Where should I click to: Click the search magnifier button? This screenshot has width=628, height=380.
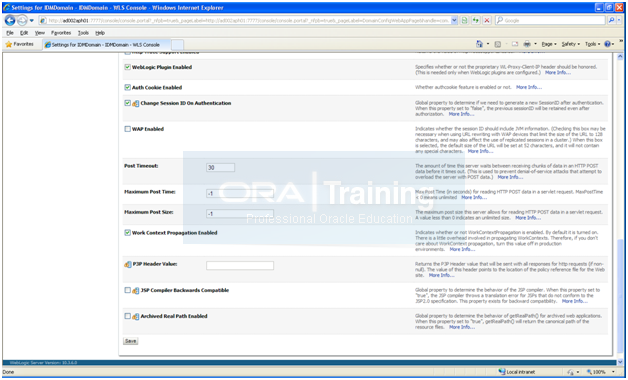(611, 20)
